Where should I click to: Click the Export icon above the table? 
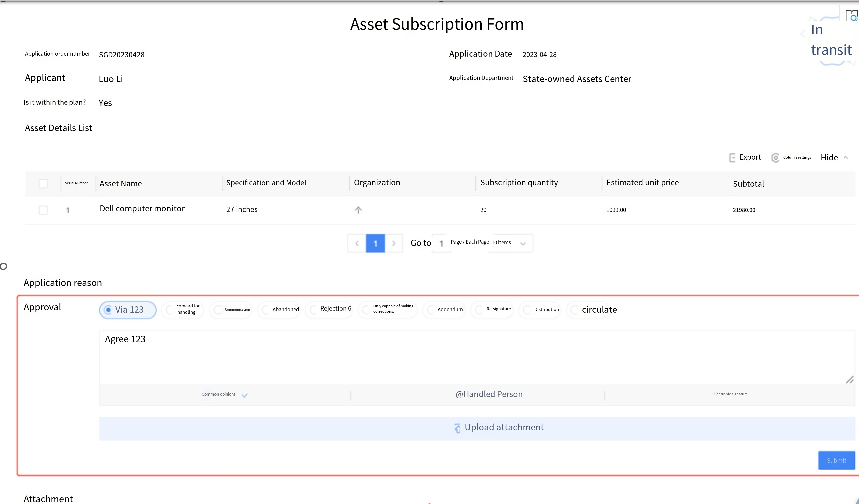pos(732,158)
